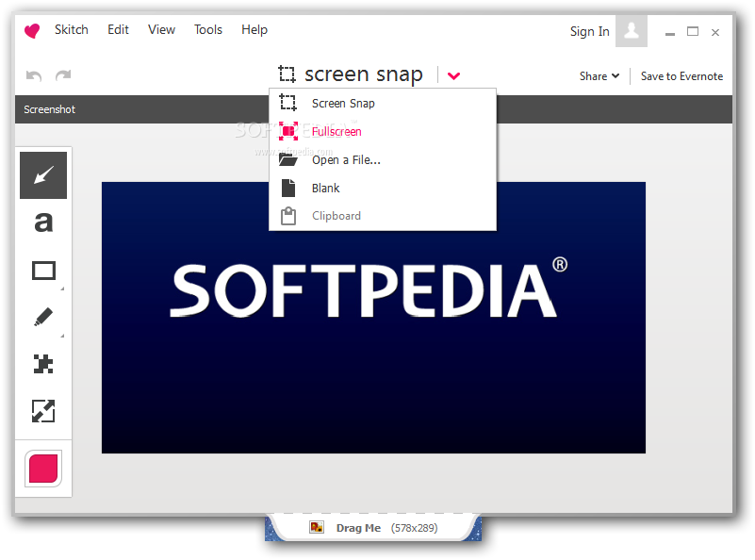Click the Drag Me handle tab
The height and width of the screenshot is (560, 755).
pyautogui.click(x=373, y=528)
